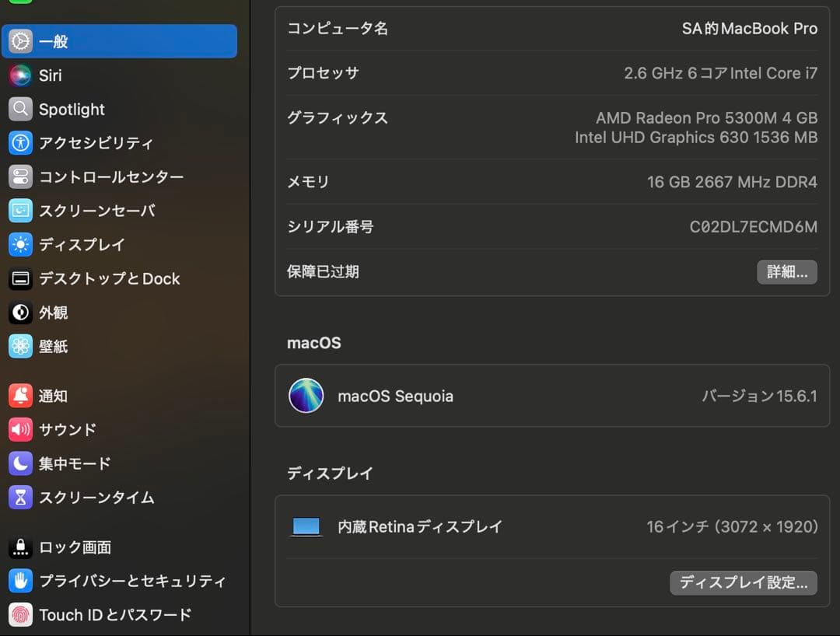This screenshot has height=636, width=840.
Task: Open スクリーンタイム (Screen Time) settings
Action: click(86, 498)
